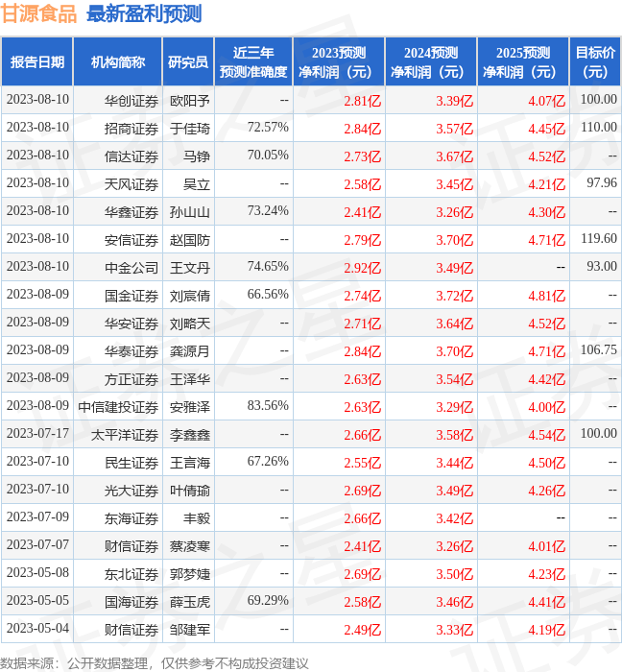Viewport: 622px width, 672px height.
Task: Click the 数据来源 disclaimer footer text
Action: click(x=155, y=663)
